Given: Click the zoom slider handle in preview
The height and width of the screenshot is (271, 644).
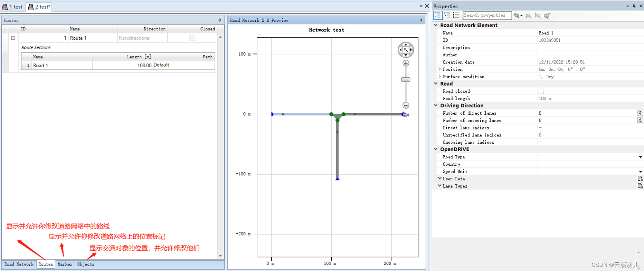Looking at the screenshot, I should [406, 80].
